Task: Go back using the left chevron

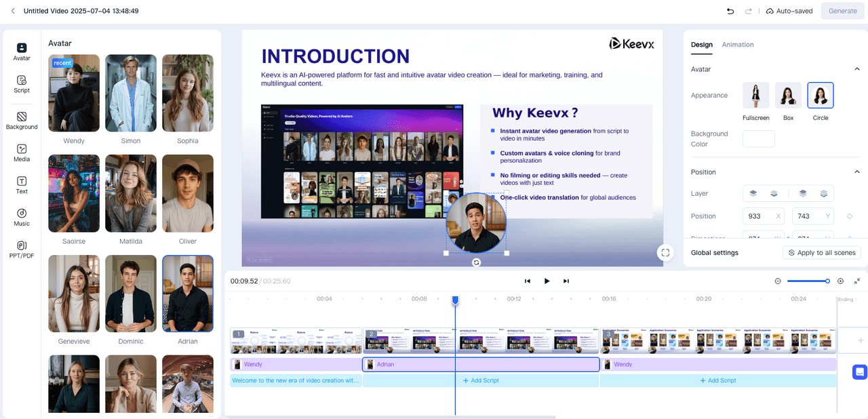Action: point(12,11)
